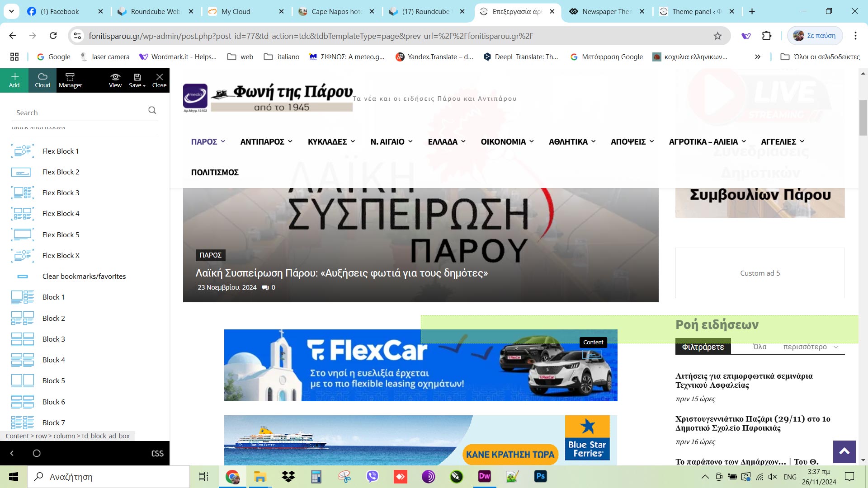
Task: Open article Αιτήσεις για επιμορφωτικά σεμινάρια
Action: point(744,380)
